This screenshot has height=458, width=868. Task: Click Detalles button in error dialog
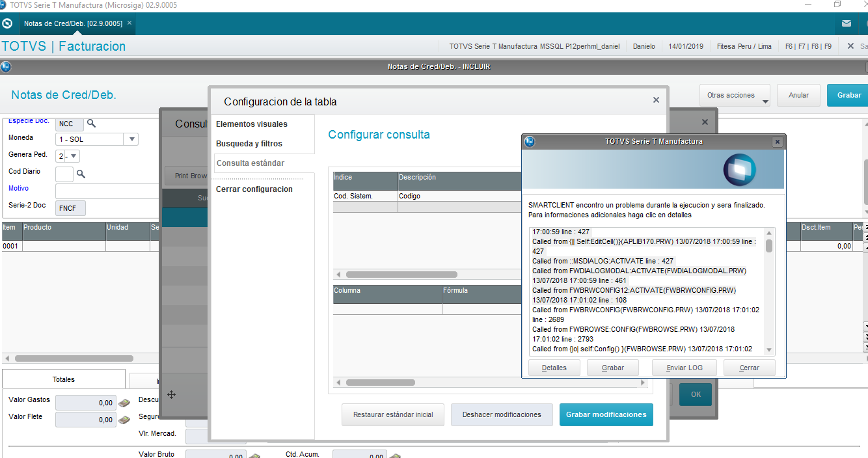tap(554, 368)
